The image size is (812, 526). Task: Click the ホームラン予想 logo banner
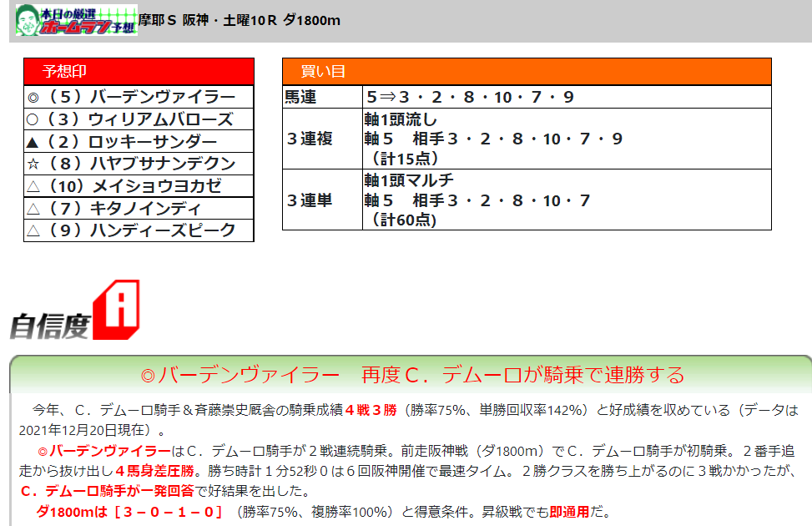76,20
